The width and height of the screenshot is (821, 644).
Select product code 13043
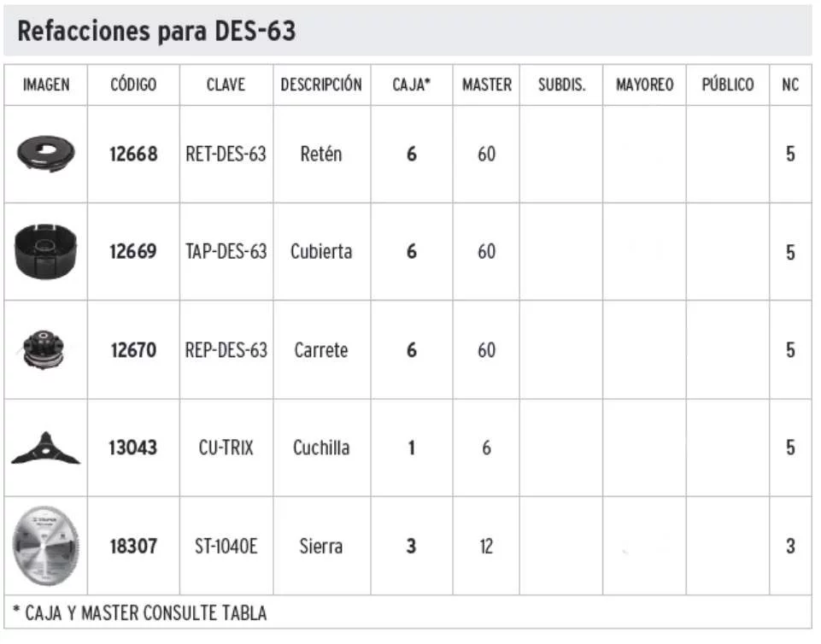(x=133, y=448)
